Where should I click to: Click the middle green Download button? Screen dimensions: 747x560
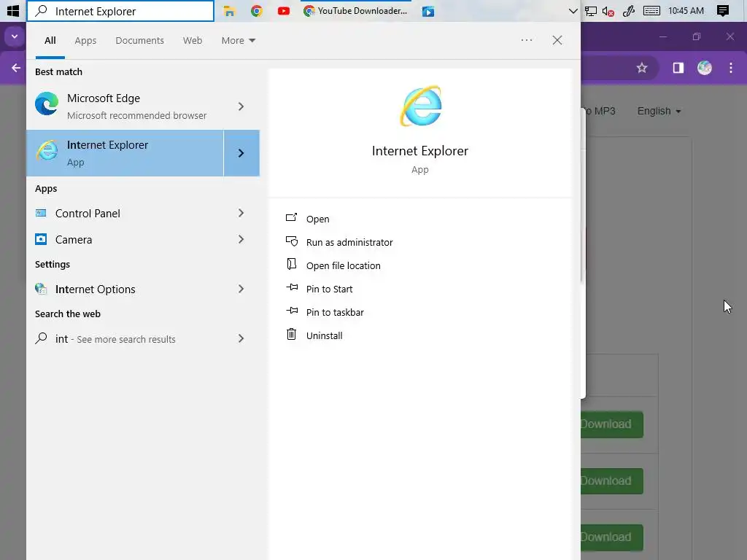tap(612, 481)
